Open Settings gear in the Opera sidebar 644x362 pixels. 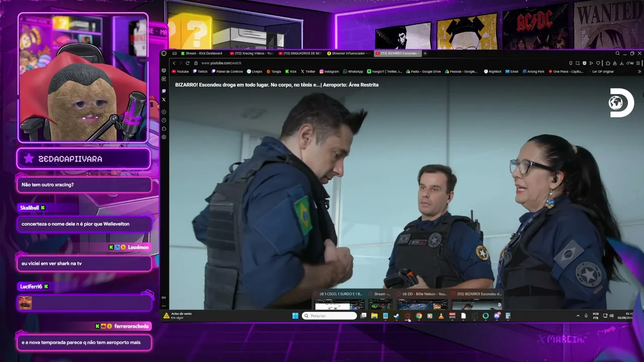pos(164,137)
